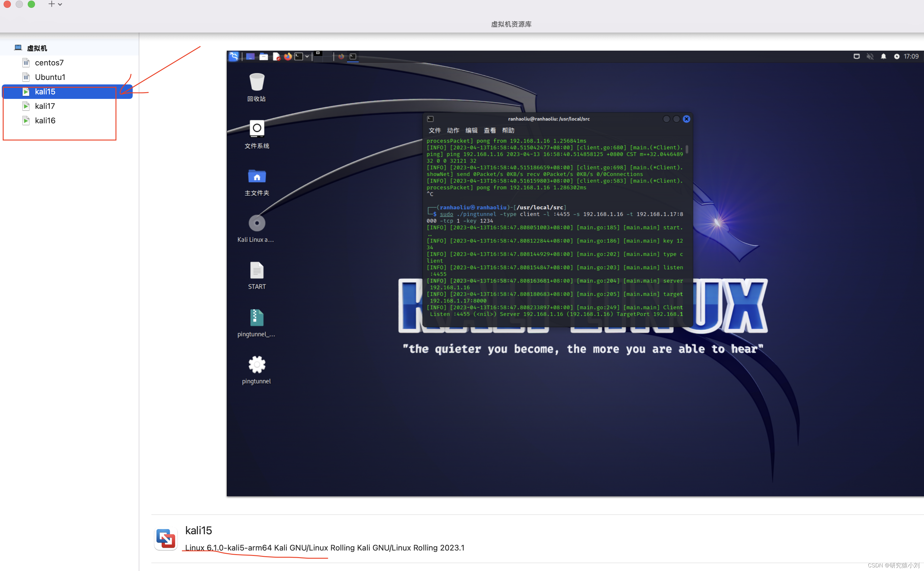Click the VMware Fusion kali15 icon
924x571 pixels.
tap(166, 539)
